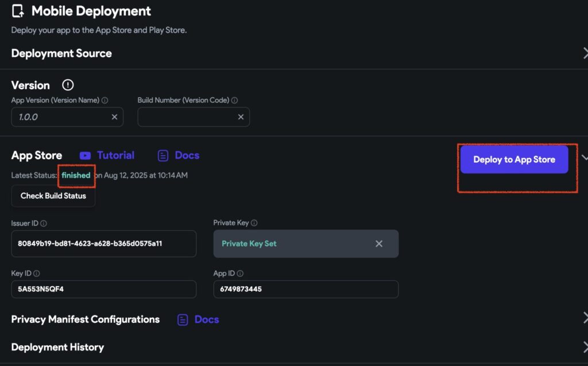
Task: Click the Deploy to App Store button
Action: (514, 159)
